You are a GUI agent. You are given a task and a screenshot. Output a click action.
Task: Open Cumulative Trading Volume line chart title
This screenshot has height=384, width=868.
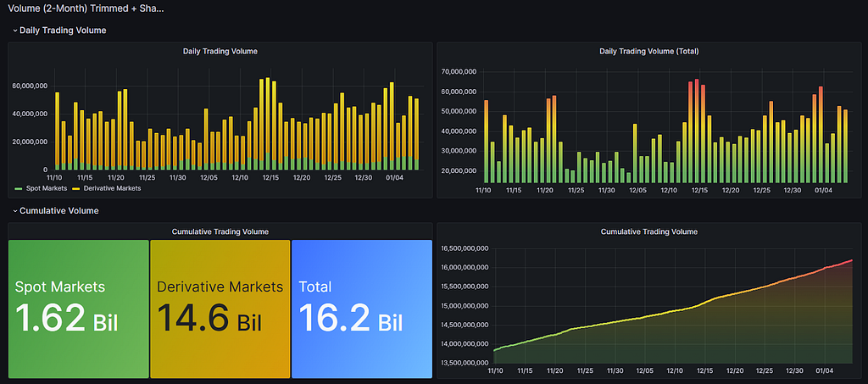tap(649, 231)
